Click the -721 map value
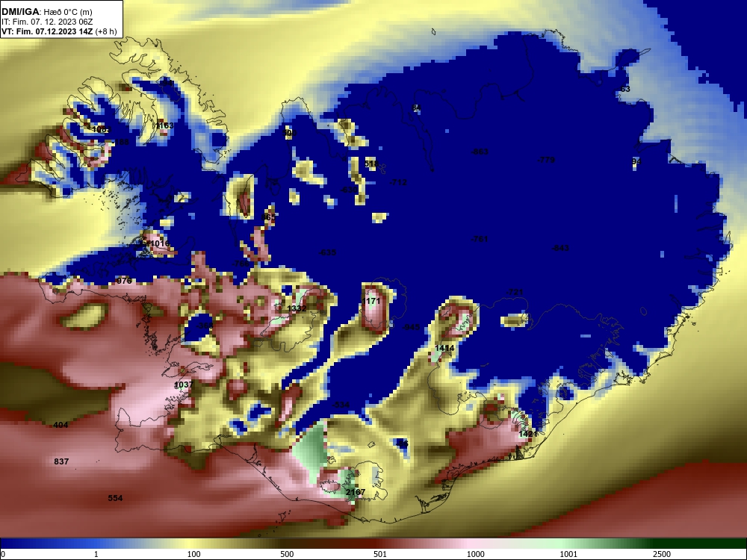Image resolution: width=747 pixels, height=560 pixels. click(x=515, y=292)
